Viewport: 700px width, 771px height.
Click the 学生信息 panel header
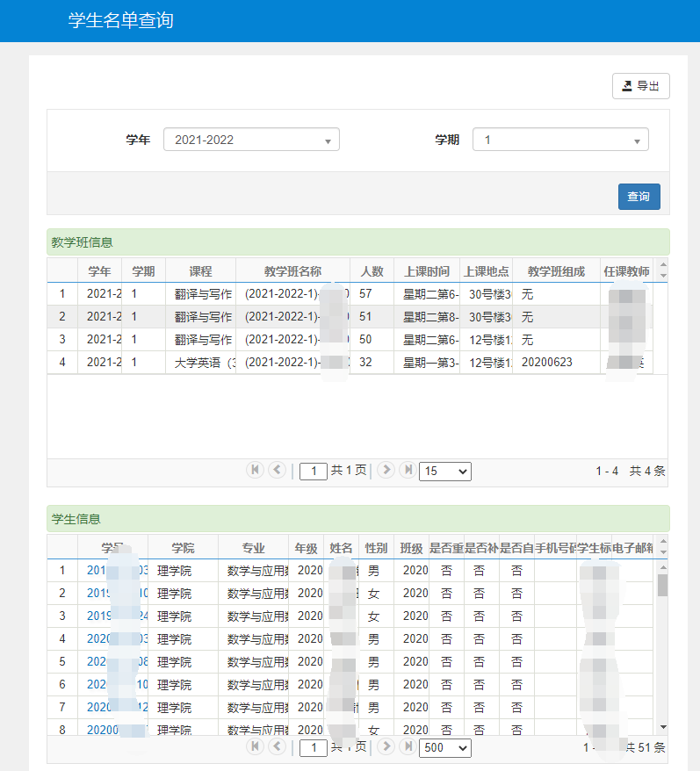click(358, 519)
